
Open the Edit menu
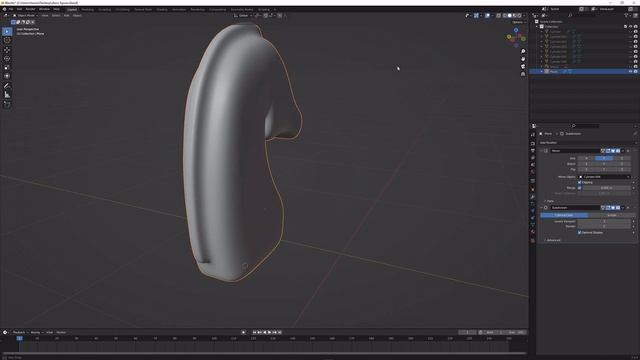click(19, 9)
